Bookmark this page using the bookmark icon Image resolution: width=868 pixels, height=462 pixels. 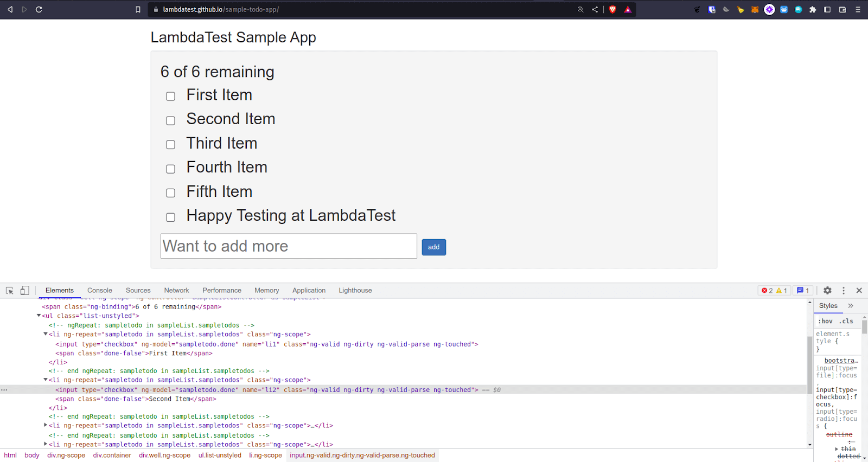(138, 9)
